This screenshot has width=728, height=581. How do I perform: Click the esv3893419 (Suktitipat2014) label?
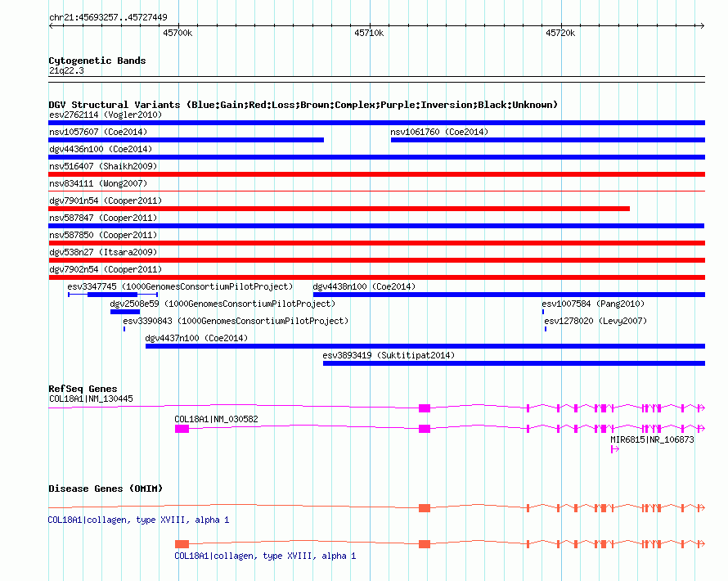click(389, 355)
